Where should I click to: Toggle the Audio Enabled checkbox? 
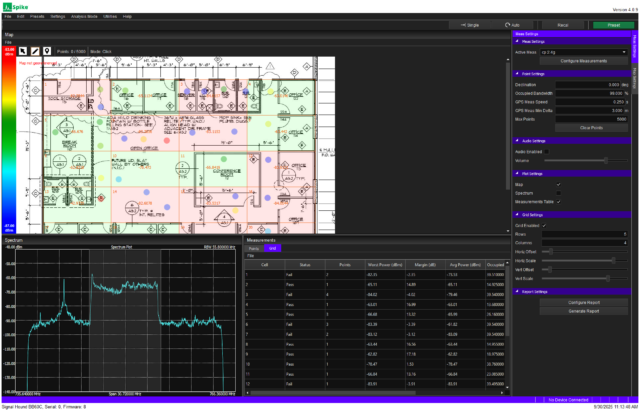tap(547, 152)
